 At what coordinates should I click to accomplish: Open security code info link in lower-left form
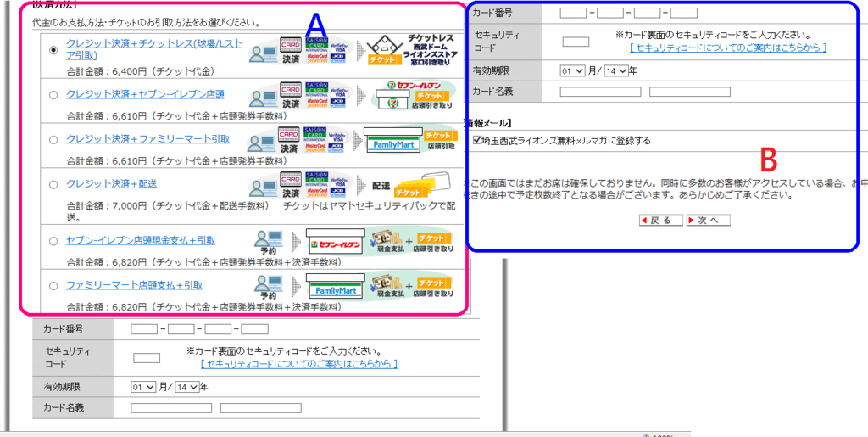(x=299, y=364)
